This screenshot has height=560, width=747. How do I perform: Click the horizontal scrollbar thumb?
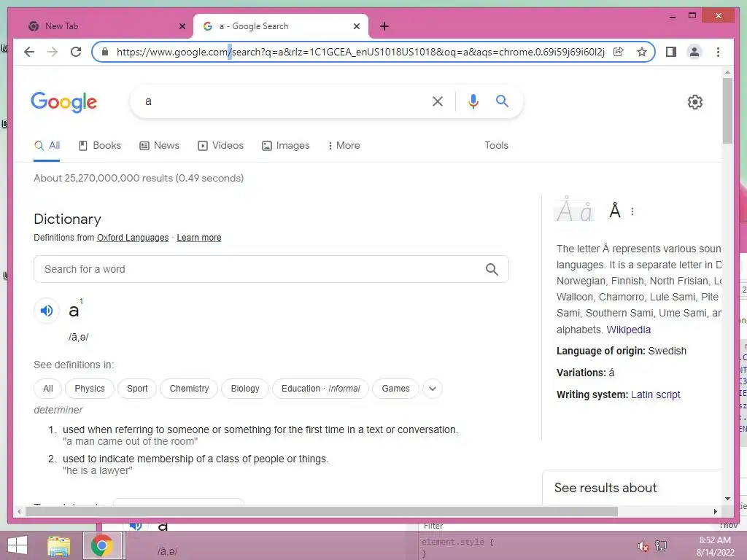(x=322, y=511)
